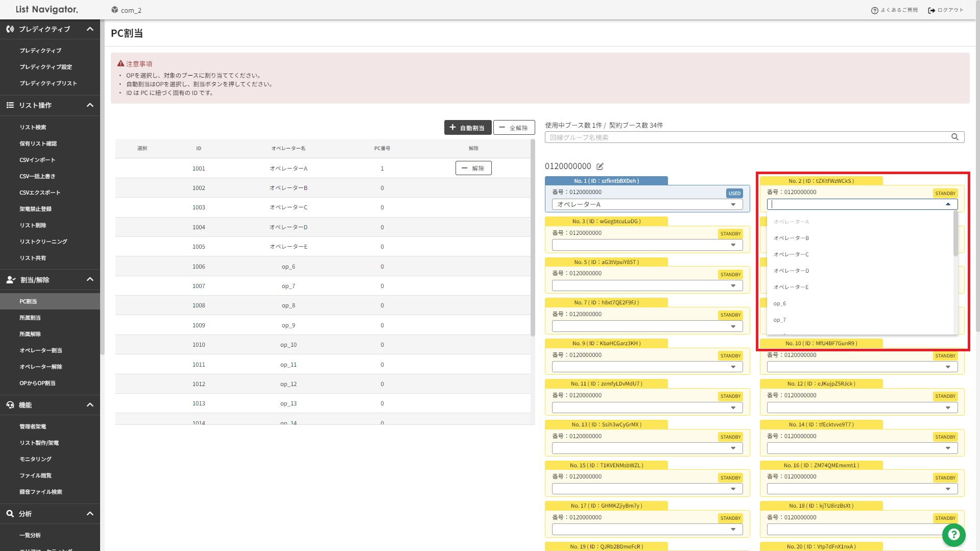Screen dimensions: 980x551
Task: Click the operator table scrollbar
Action: (533, 237)
